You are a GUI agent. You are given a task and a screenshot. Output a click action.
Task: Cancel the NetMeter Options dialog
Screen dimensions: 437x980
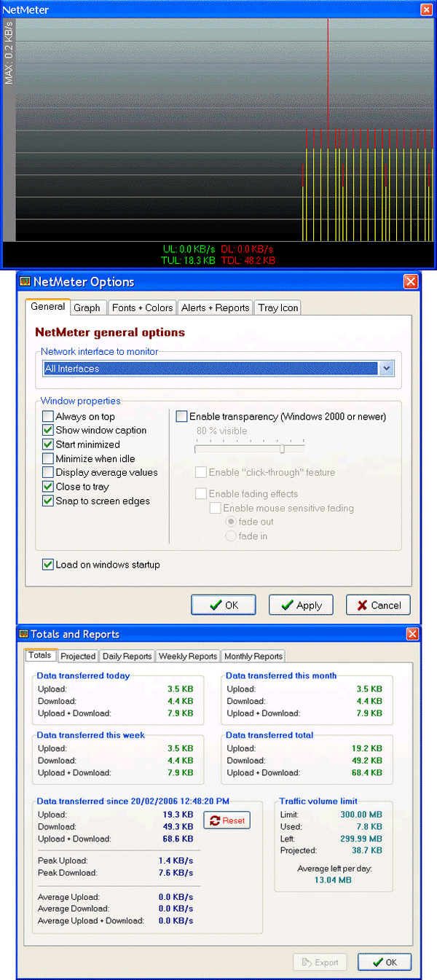coord(378,605)
